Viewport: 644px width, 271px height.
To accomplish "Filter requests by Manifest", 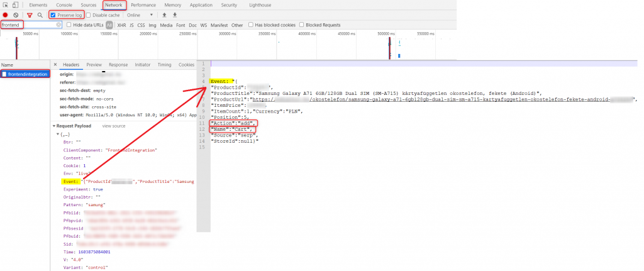I will click(x=219, y=25).
